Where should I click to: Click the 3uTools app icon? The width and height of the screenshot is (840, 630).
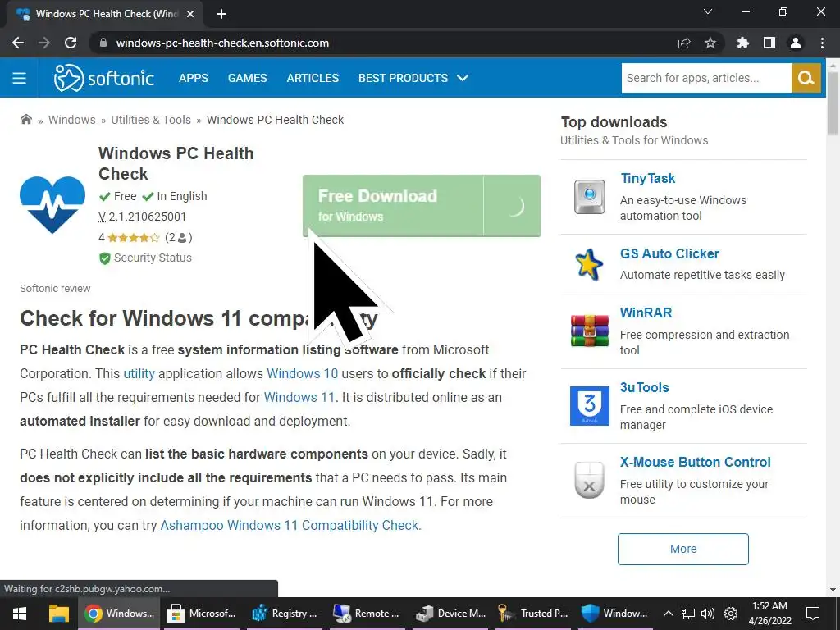[x=589, y=405]
